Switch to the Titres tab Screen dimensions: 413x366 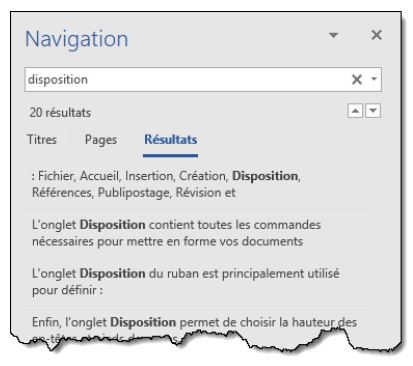click(x=42, y=139)
